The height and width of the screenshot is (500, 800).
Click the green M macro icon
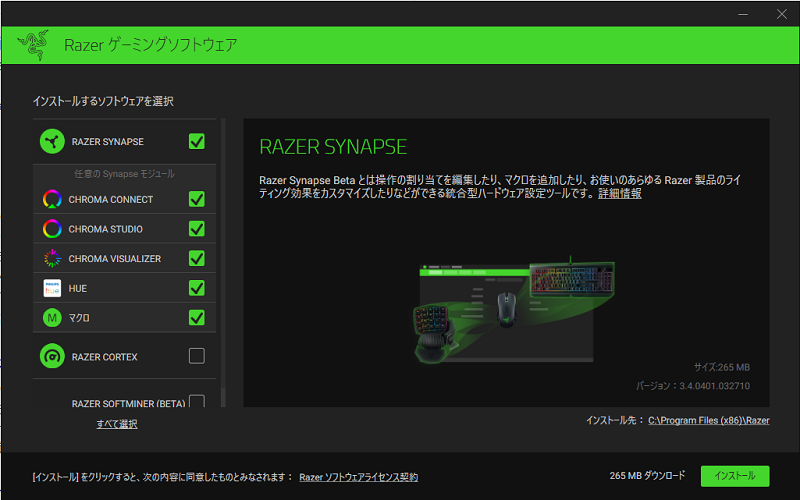52,318
